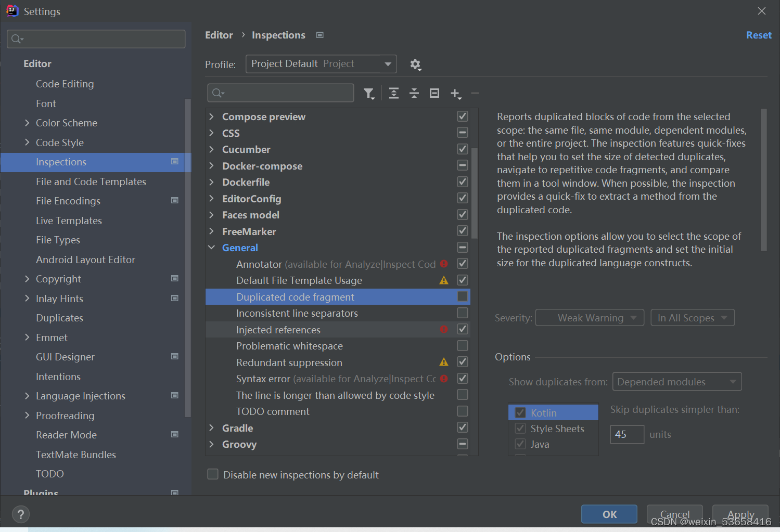Collapse all inspection groups icon
780x532 pixels.
[414, 94]
